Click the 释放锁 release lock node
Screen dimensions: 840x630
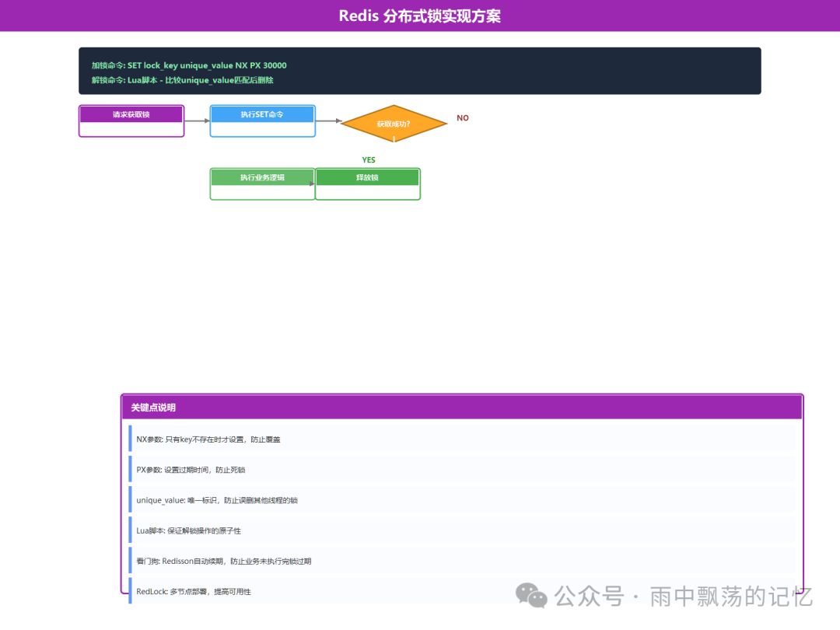(367, 177)
